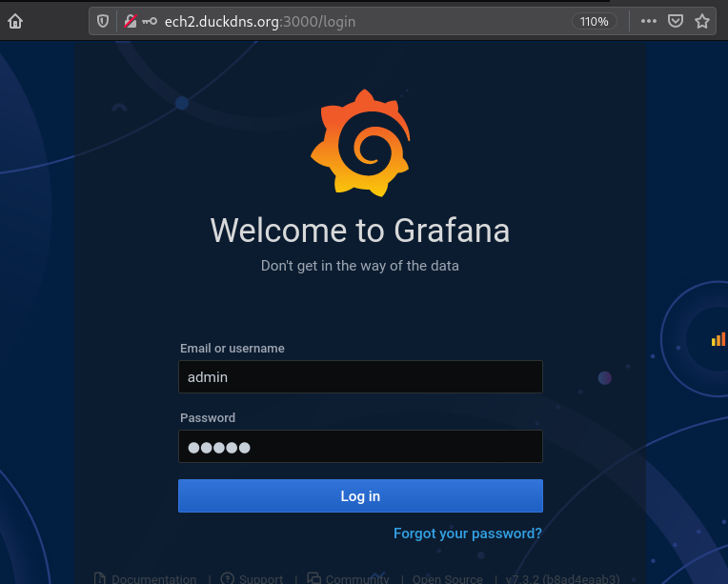Click the v7.3.2 version link
728x584 pixels.
[563, 579]
